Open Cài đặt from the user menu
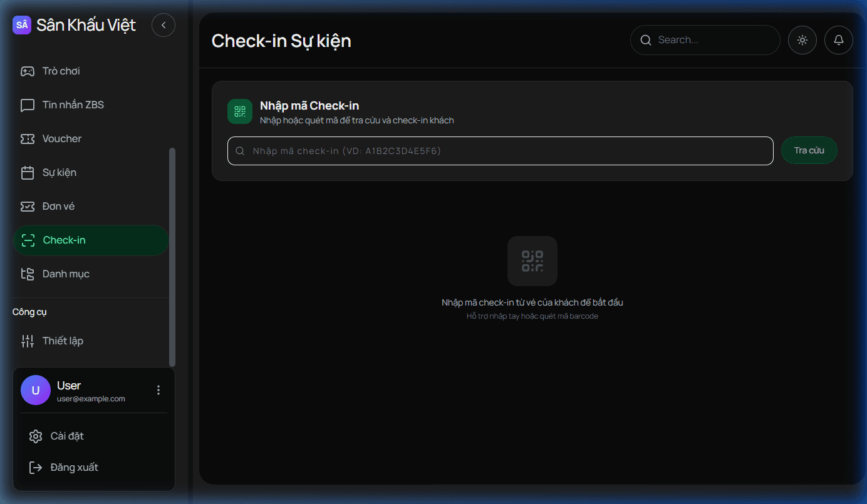The image size is (867, 504). pos(66,436)
